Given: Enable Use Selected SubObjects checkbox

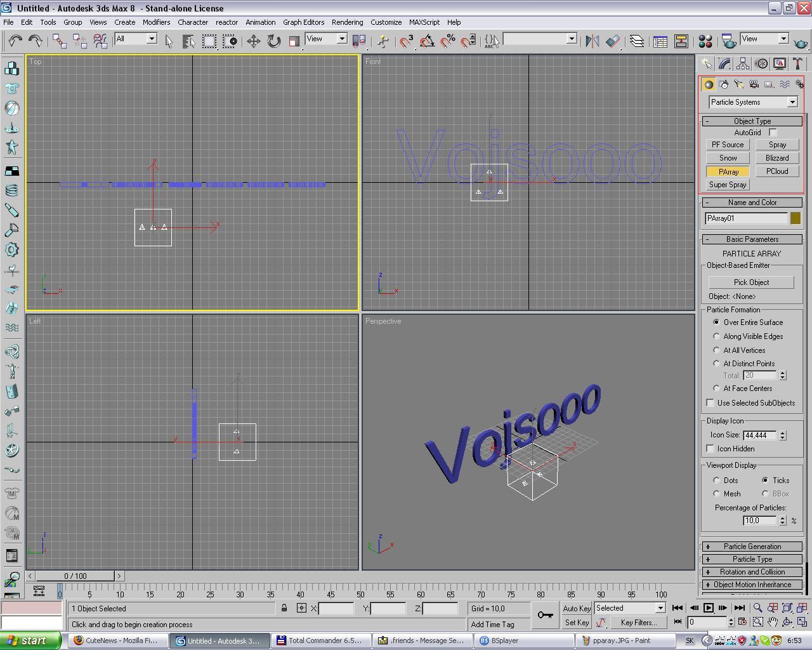Looking at the screenshot, I should click(710, 403).
